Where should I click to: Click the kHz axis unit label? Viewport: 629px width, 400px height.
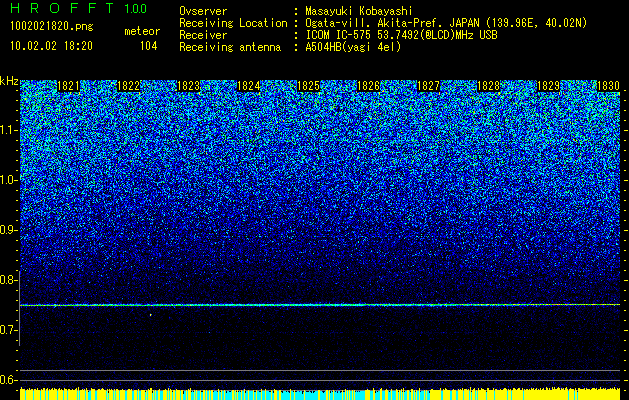click(x=9, y=81)
